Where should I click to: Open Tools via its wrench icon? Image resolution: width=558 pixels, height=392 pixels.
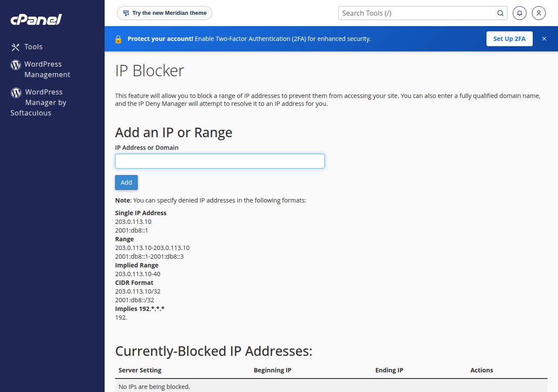click(16, 47)
